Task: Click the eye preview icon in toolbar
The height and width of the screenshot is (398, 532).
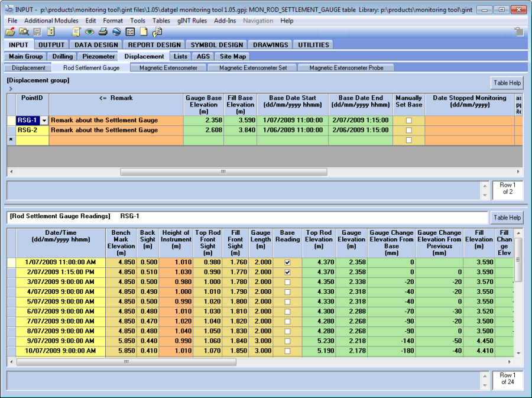Action: click(90, 32)
